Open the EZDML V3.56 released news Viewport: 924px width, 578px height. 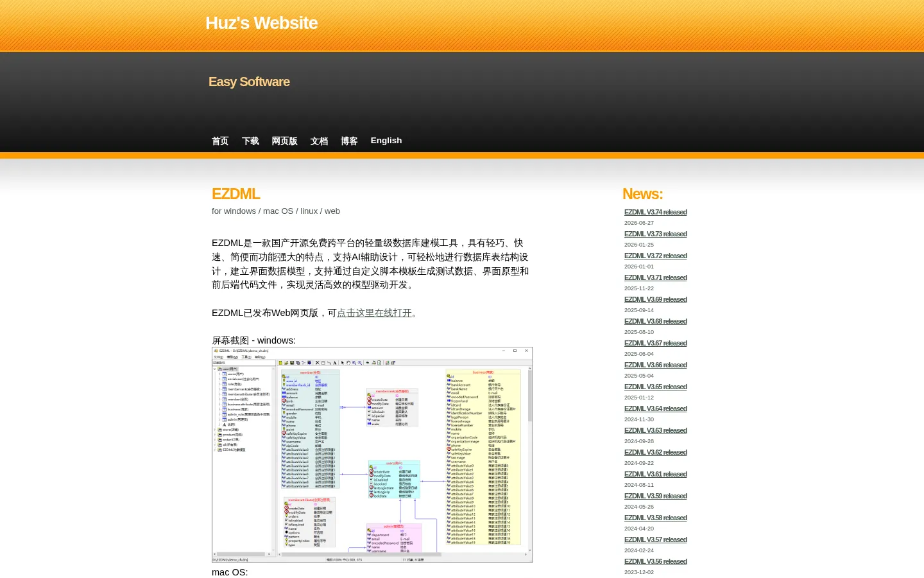coord(655,561)
